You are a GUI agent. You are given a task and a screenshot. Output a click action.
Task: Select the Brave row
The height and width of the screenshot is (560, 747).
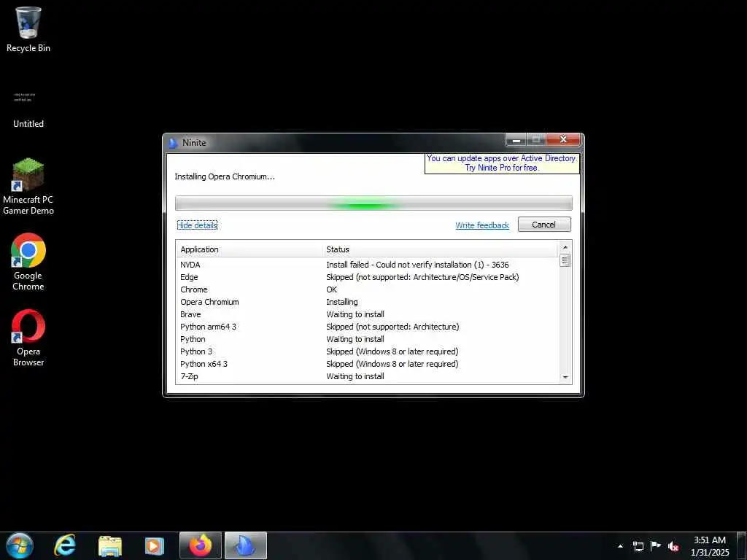tap(368, 314)
